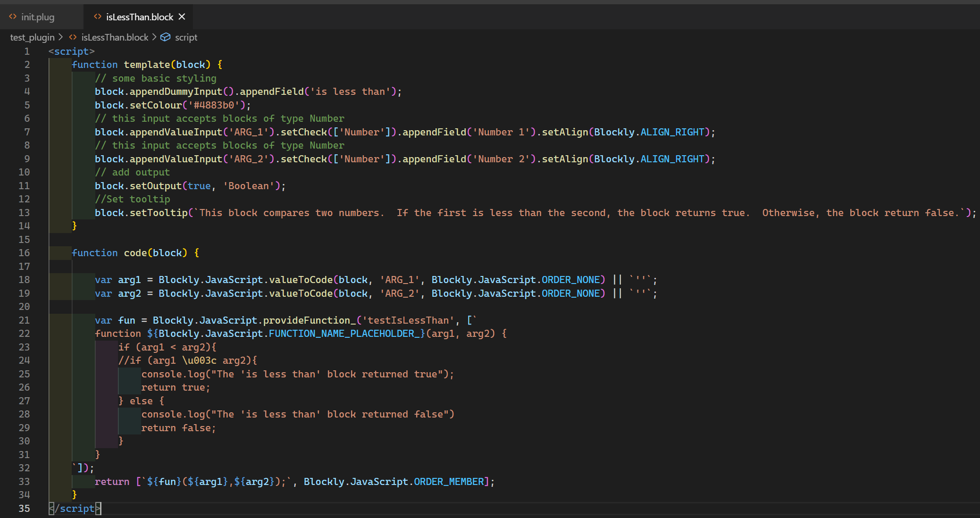
Task: Click 'Boolean' string in setOutput line
Action: (249, 186)
